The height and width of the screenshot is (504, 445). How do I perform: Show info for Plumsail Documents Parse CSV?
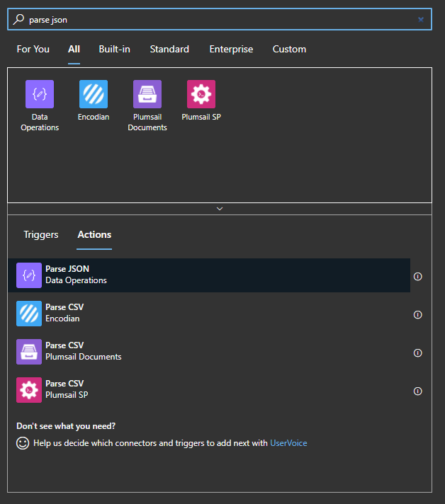(417, 353)
